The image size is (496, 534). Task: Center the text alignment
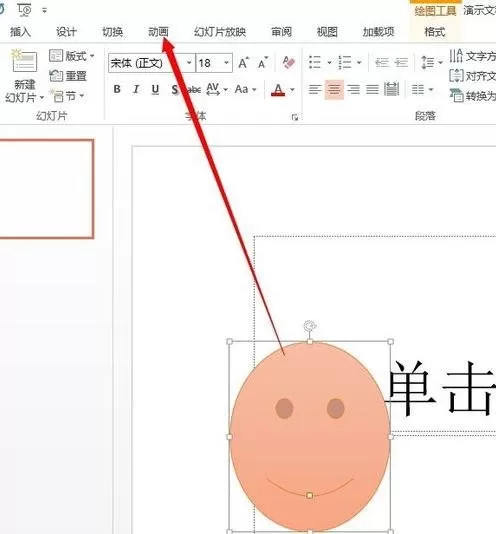click(334, 90)
